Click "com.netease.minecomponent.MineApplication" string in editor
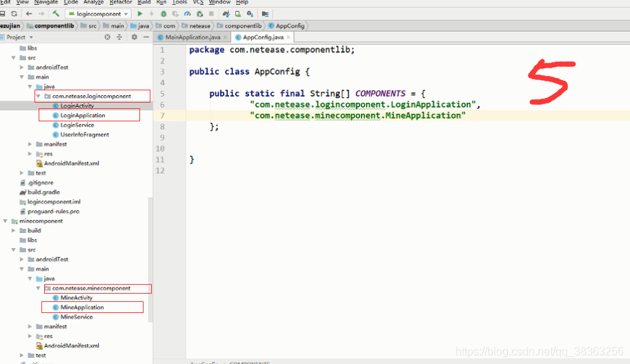 pos(357,116)
